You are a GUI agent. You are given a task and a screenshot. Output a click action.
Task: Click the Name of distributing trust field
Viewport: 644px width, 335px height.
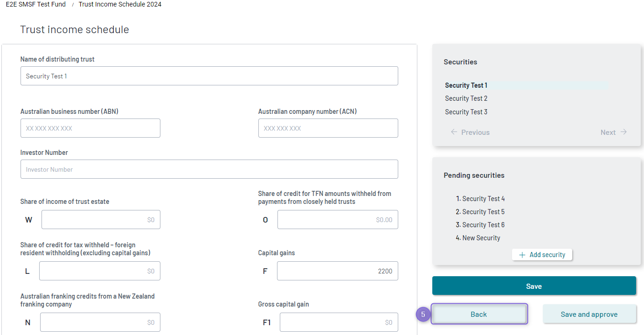point(209,76)
